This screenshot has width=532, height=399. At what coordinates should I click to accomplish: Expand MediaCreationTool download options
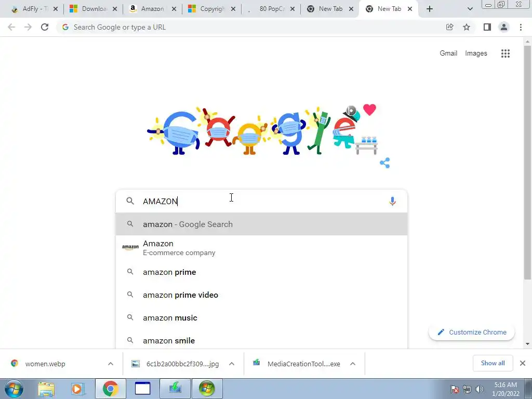tap(353, 364)
